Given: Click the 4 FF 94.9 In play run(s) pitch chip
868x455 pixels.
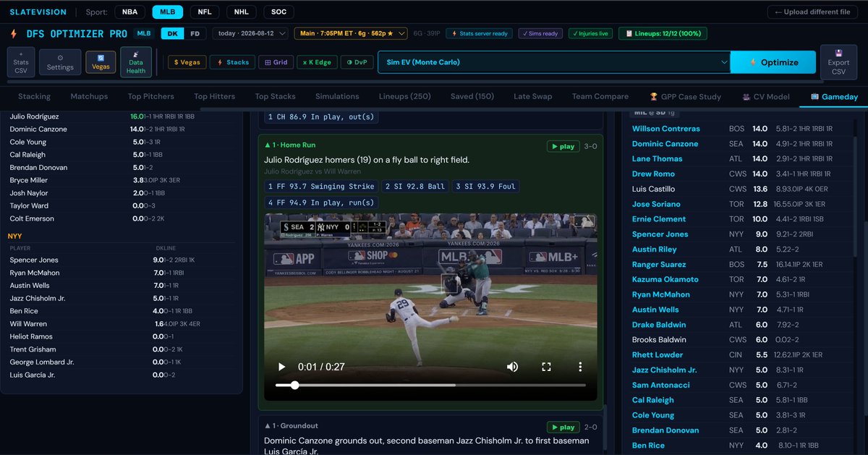Looking at the screenshot, I should pos(322,203).
